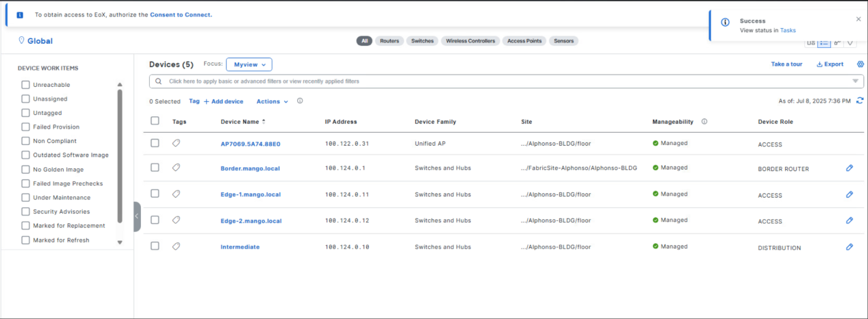Open table settings gear icon
The height and width of the screenshot is (319, 868).
click(860, 64)
